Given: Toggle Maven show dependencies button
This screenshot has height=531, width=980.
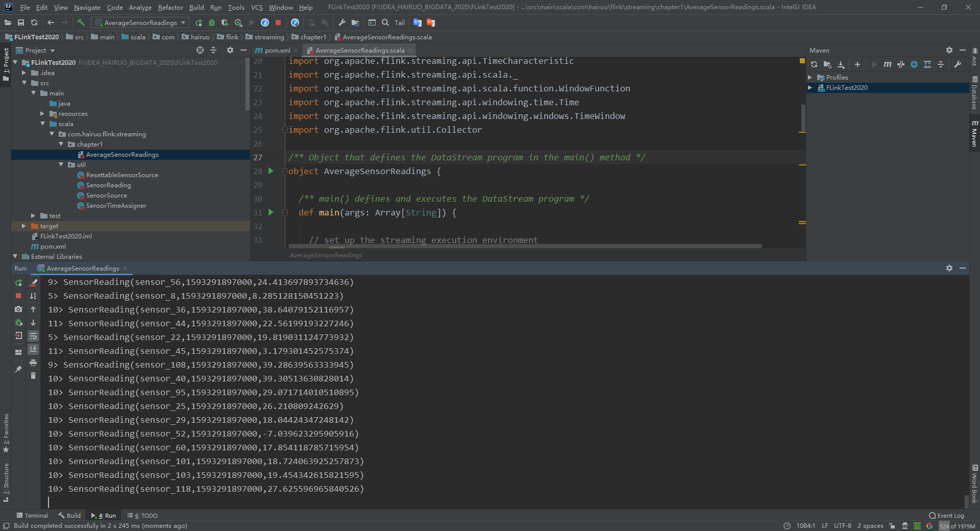Looking at the screenshot, I should (927, 64).
